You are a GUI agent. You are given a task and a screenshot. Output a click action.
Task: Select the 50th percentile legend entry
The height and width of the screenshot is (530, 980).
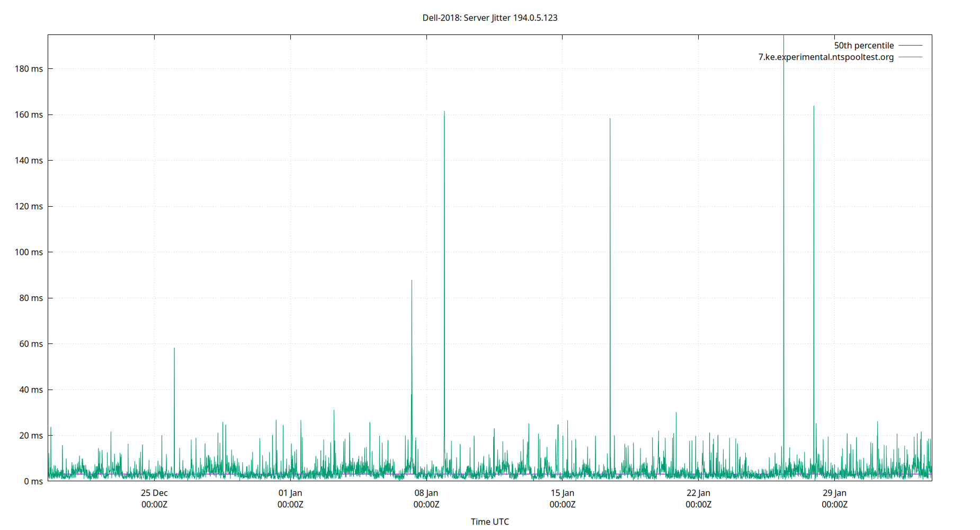coord(864,45)
